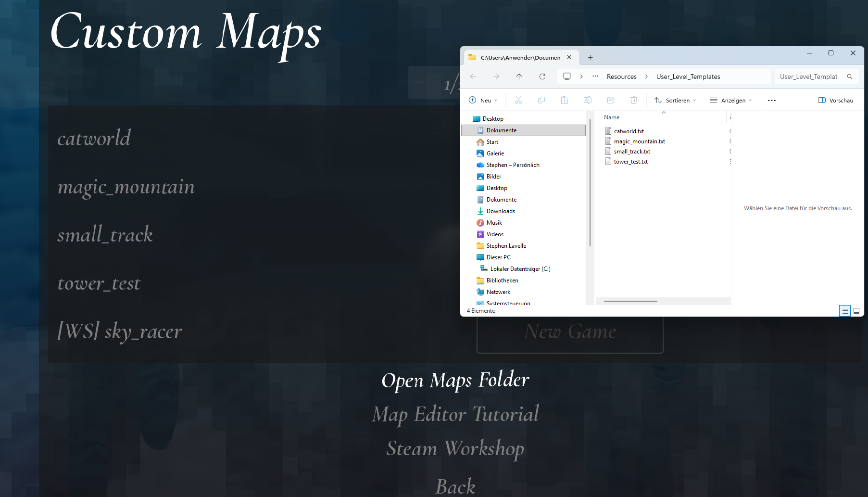Open the three-dot more options menu
This screenshot has height=497, width=868.
[x=771, y=101]
